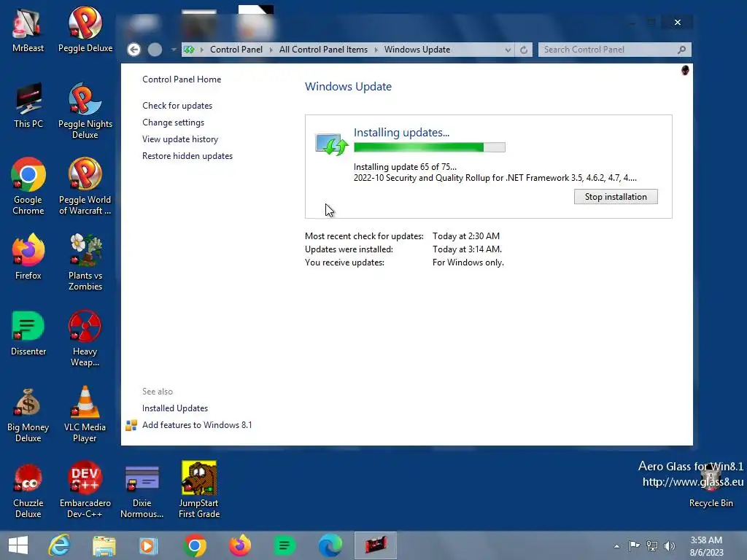Open Peggle World of Warcraft shortcut
The height and width of the screenshot is (560, 747).
[x=85, y=187]
